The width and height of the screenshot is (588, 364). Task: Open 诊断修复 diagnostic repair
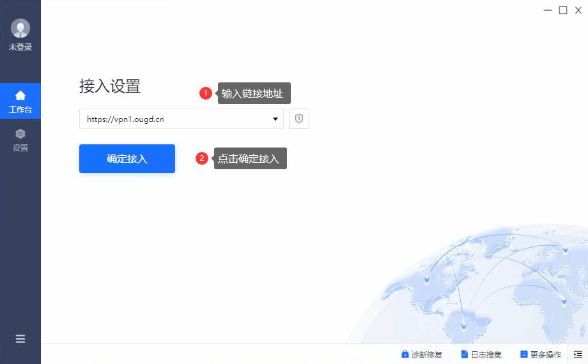coord(422,354)
